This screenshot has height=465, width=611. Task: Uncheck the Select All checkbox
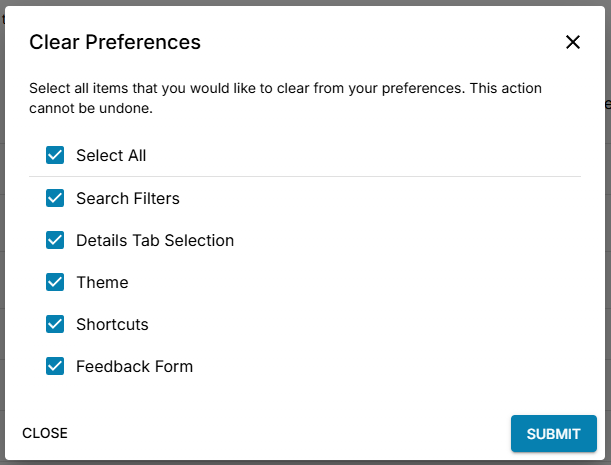pos(55,156)
